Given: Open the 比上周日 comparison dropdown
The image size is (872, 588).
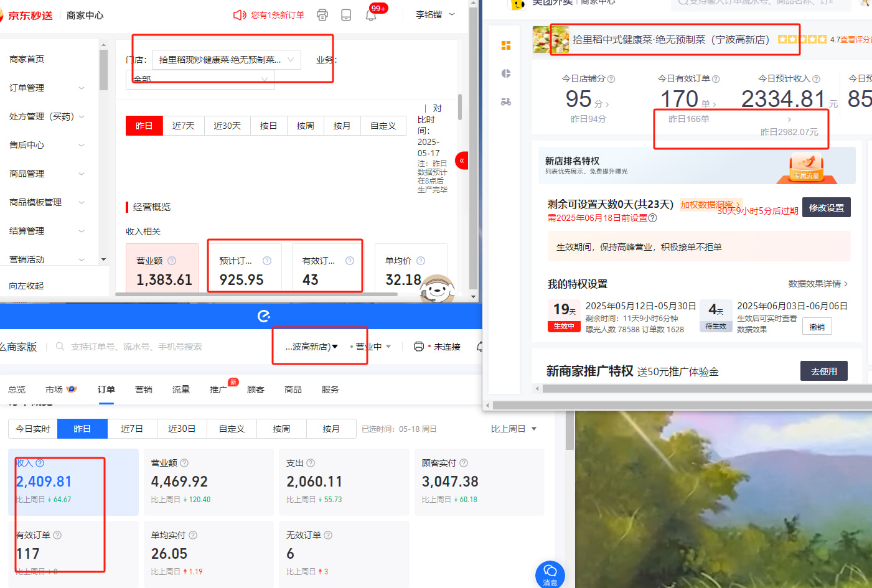Looking at the screenshot, I should click(513, 429).
